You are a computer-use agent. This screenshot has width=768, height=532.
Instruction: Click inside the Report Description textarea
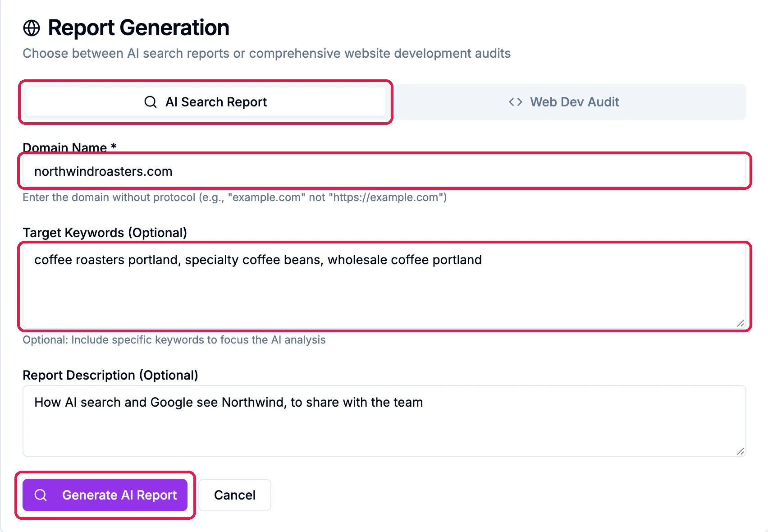pos(384,421)
